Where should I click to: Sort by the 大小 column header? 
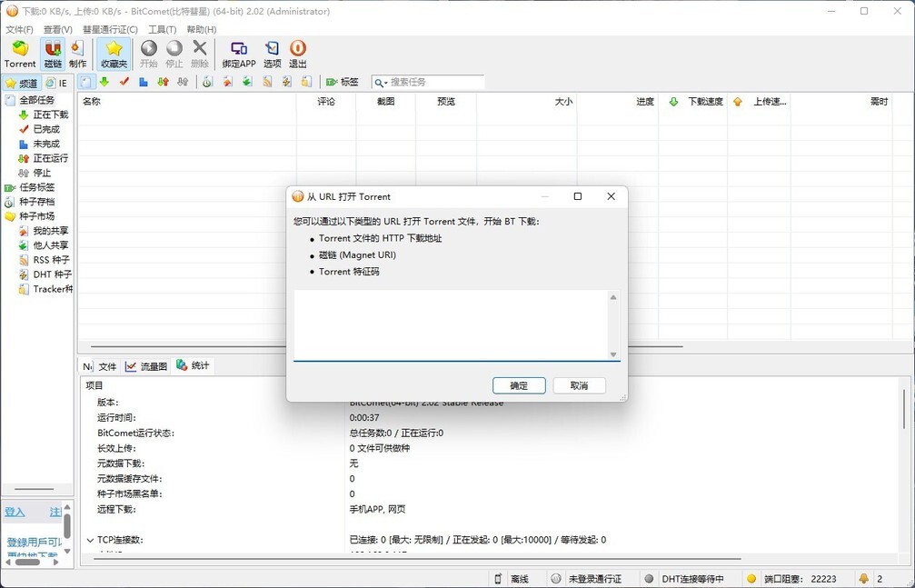[x=526, y=101]
